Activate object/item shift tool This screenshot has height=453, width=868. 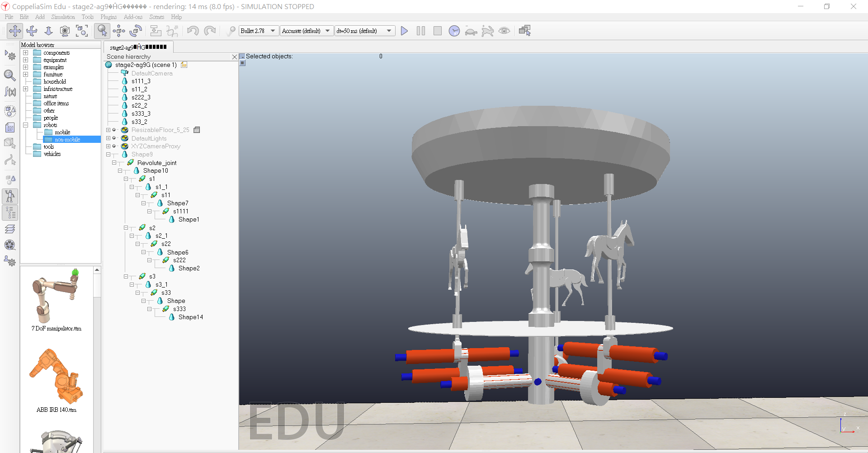(x=119, y=31)
